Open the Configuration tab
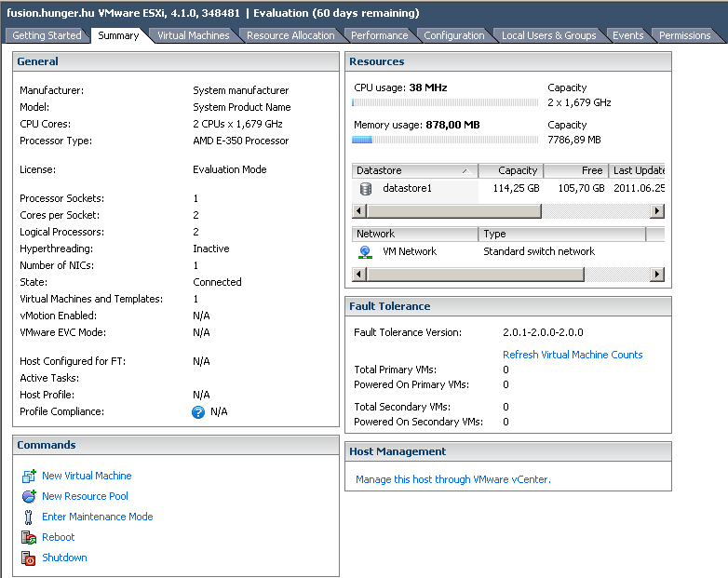 [x=454, y=35]
